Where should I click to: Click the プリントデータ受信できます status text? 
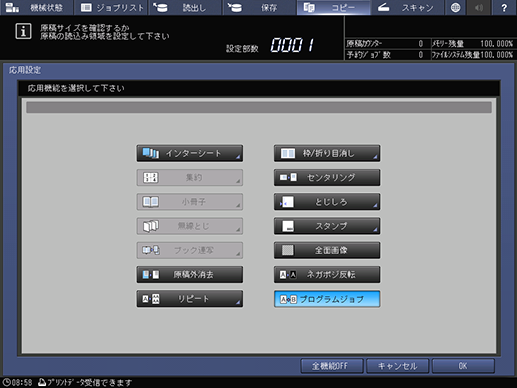[x=89, y=382]
